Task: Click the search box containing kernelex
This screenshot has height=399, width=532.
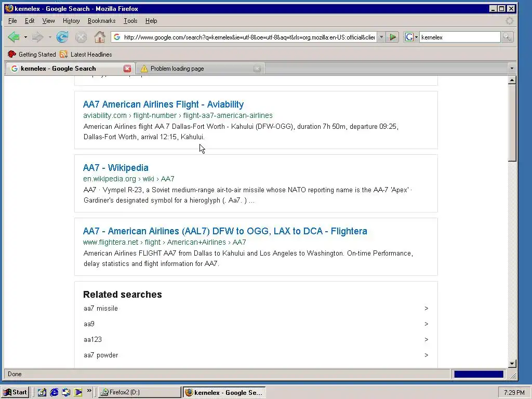Action: point(460,37)
